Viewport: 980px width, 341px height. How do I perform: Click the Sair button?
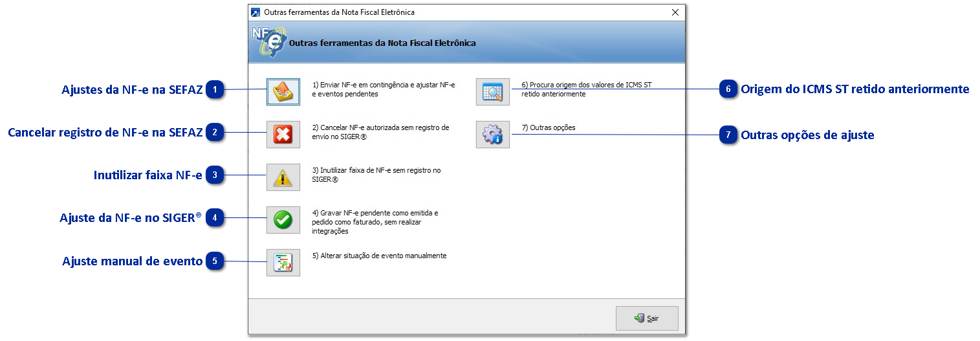[647, 318]
